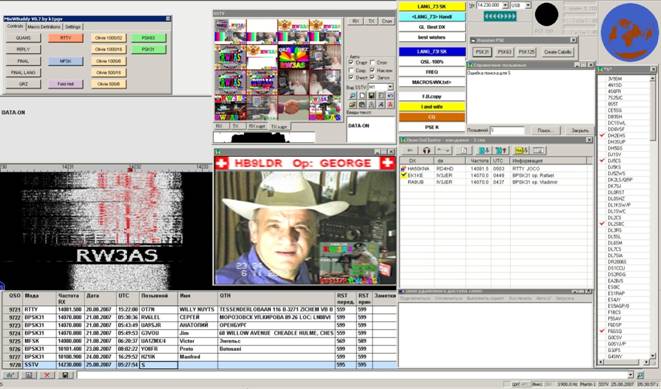
Task: Click the floppy save icon in SSTV tools
Action: point(371,96)
